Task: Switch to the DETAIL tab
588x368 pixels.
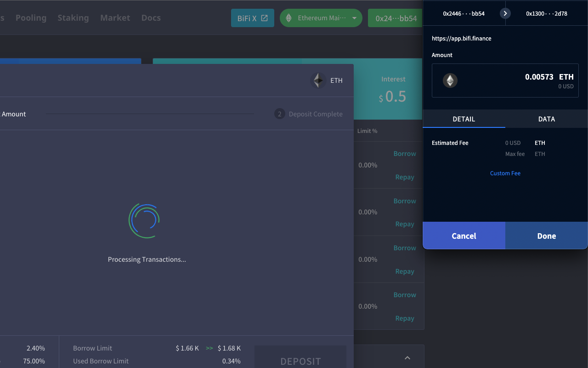Action: coord(464,119)
